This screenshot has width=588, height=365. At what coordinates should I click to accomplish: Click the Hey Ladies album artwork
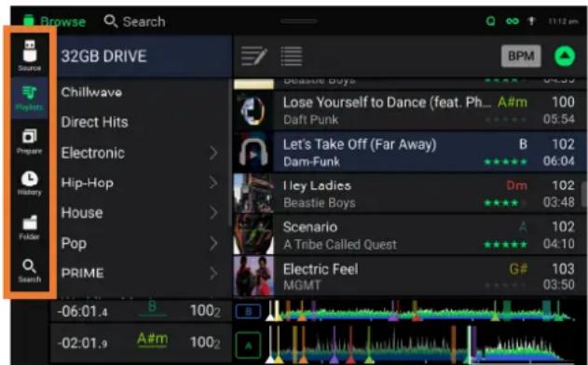[x=253, y=194]
